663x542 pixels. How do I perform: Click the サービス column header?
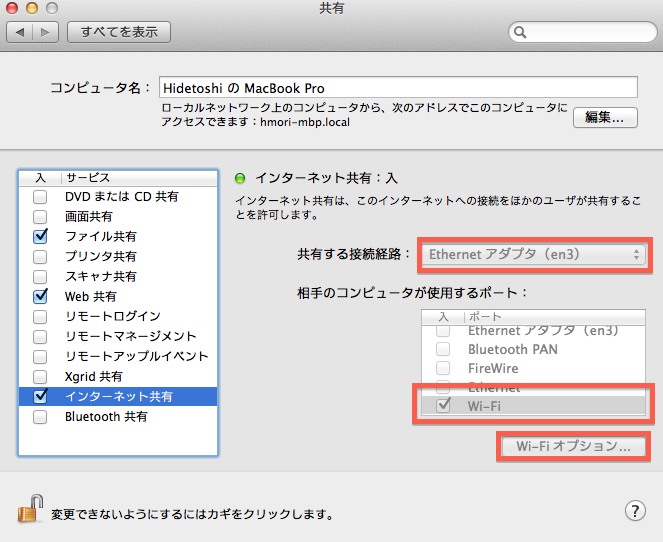[140, 178]
